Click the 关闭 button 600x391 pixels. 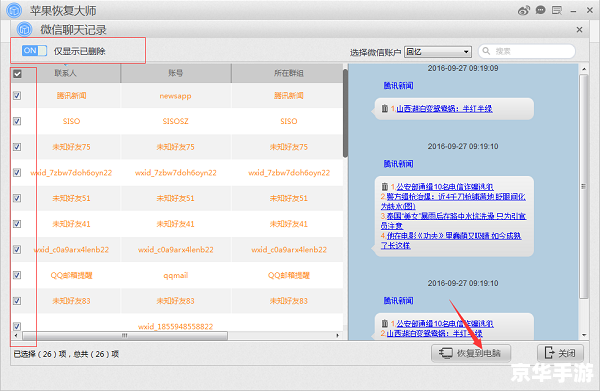560,353
